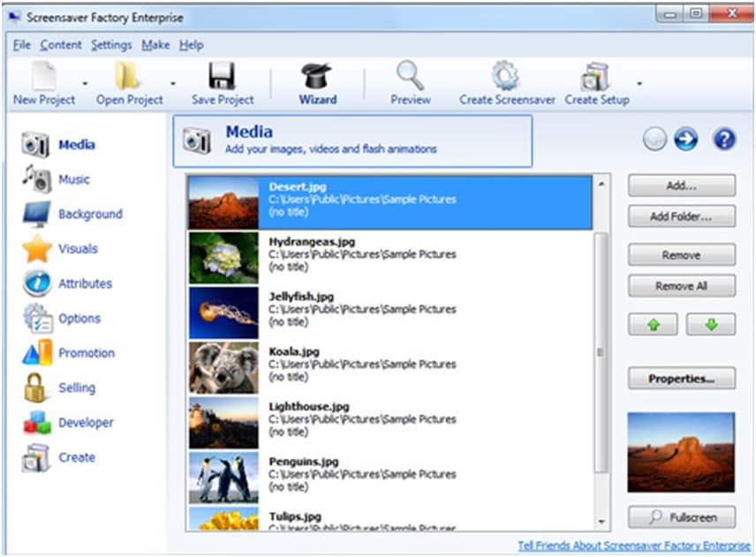Click the Add Folder... button
Viewport: 756px width, 557px height.
click(681, 216)
